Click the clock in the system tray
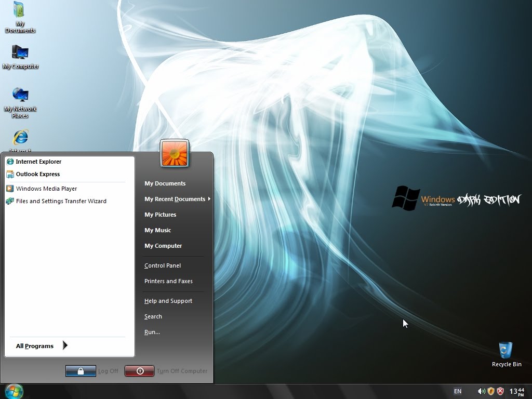The height and width of the screenshot is (399, 532). [x=516, y=391]
